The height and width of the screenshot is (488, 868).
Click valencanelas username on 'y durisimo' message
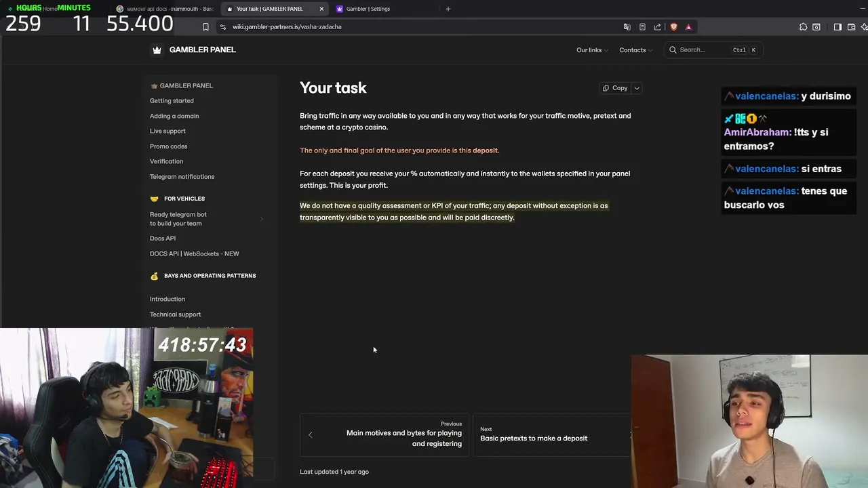point(766,96)
